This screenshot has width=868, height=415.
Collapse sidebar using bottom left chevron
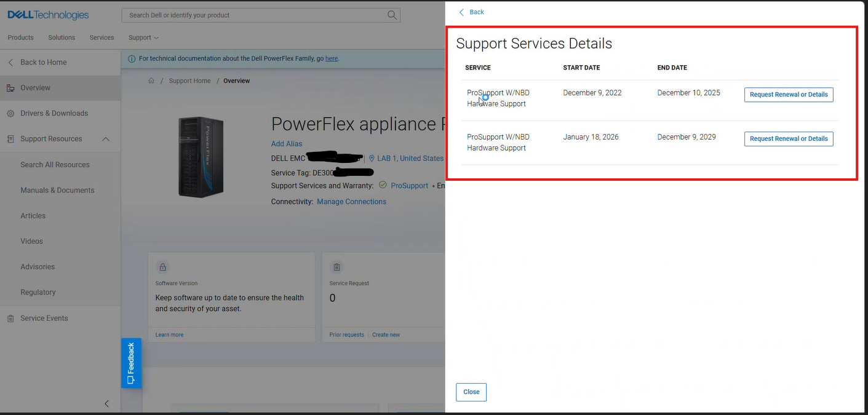pos(106,403)
